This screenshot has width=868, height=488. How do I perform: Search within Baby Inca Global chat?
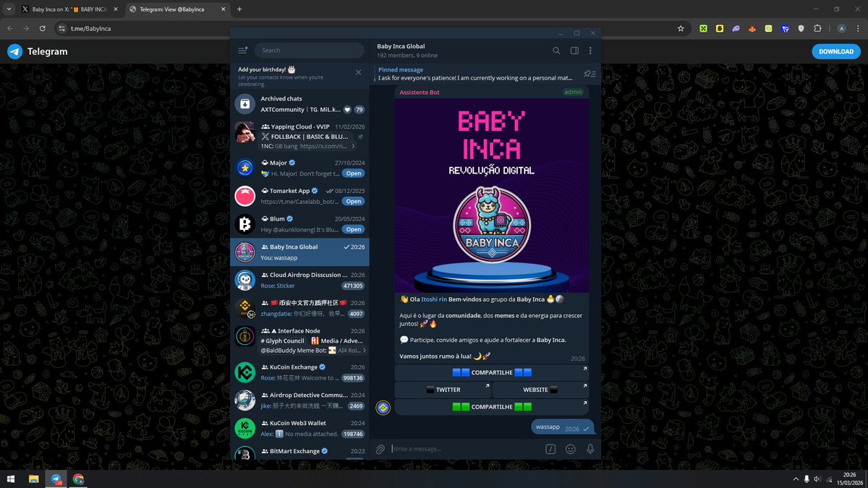coord(556,51)
